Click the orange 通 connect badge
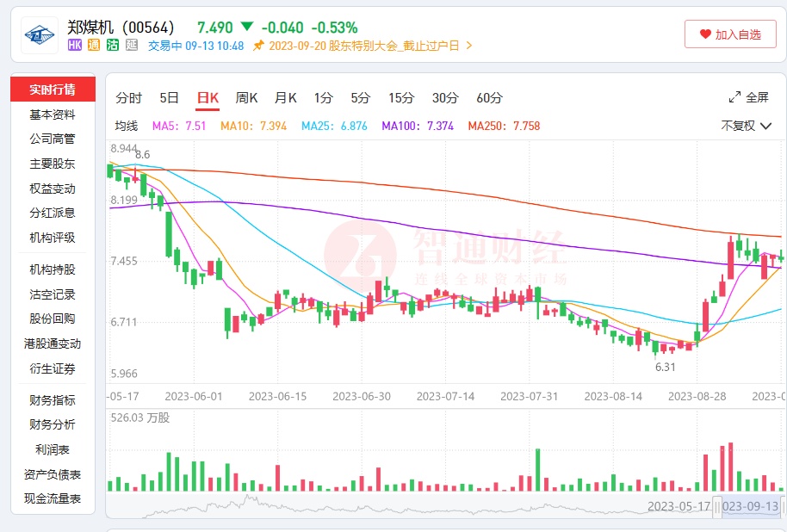 click(x=93, y=46)
